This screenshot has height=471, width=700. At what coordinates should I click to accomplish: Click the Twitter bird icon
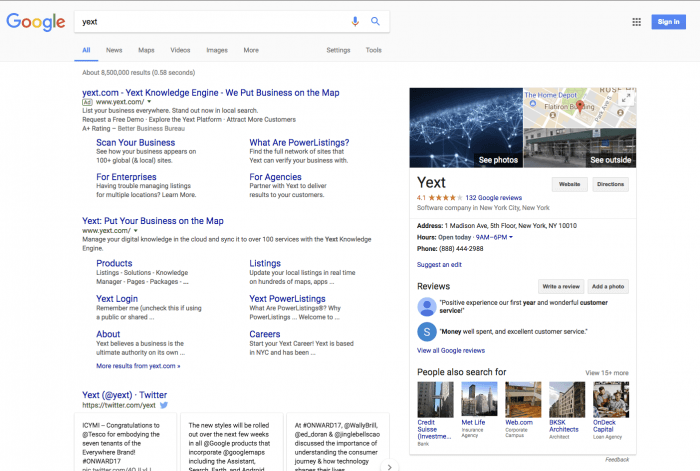pyautogui.click(x=164, y=405)
